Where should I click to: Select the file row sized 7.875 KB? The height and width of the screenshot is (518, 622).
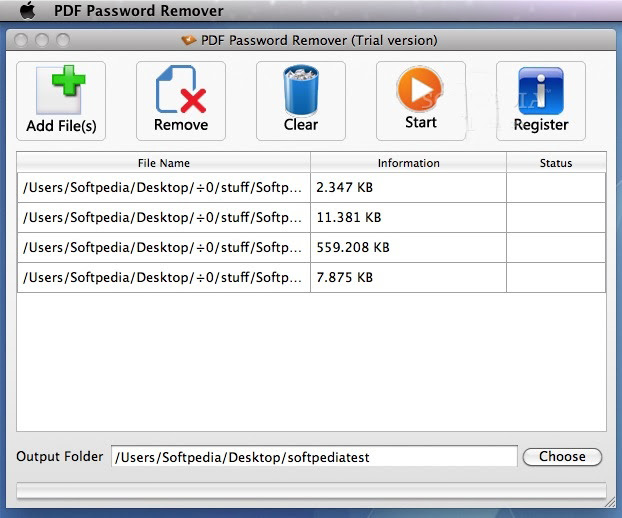(x=311, y=278)
